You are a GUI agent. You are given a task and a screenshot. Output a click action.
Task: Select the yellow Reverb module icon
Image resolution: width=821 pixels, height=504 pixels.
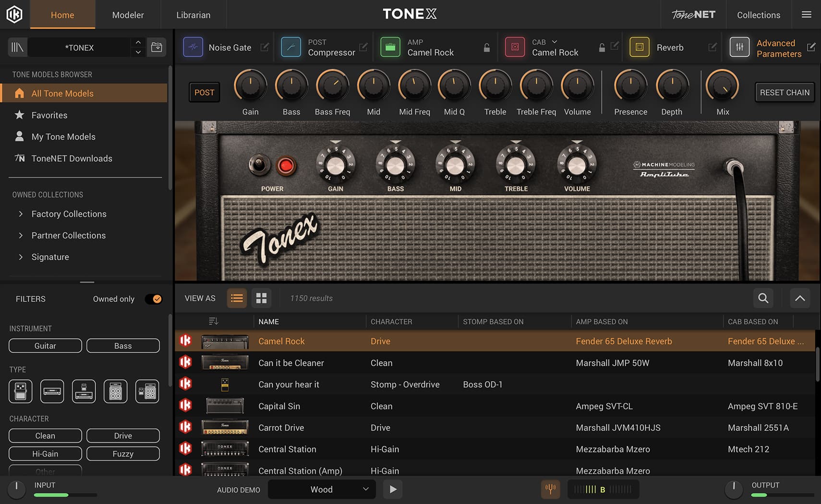coord(639,48)
